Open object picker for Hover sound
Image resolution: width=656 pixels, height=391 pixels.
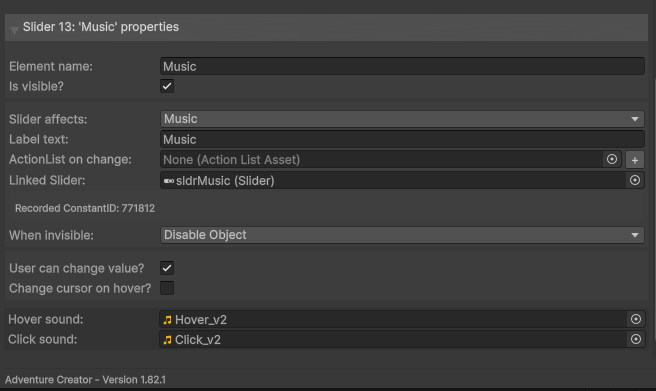coord(636,319)
